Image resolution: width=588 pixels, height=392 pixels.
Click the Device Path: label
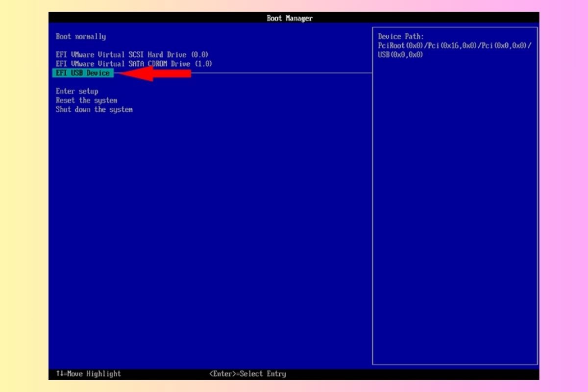pyautogui.click(x=401, y=37)
